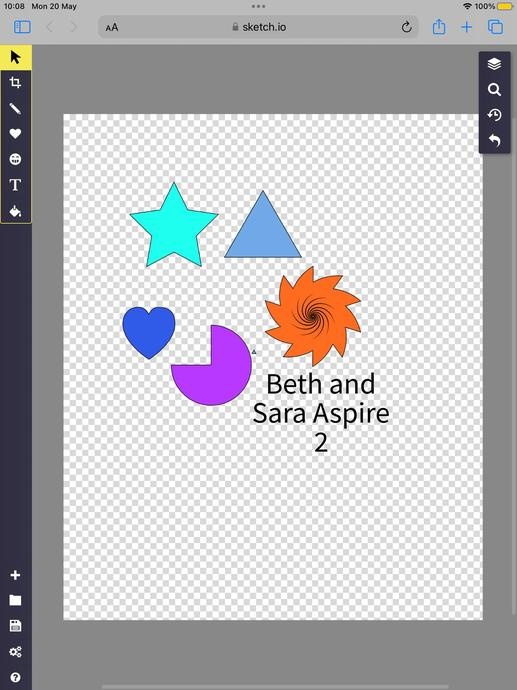Open the heart Shapes tool
Viewport: 517px width, 690px height.
coord(15,134)
